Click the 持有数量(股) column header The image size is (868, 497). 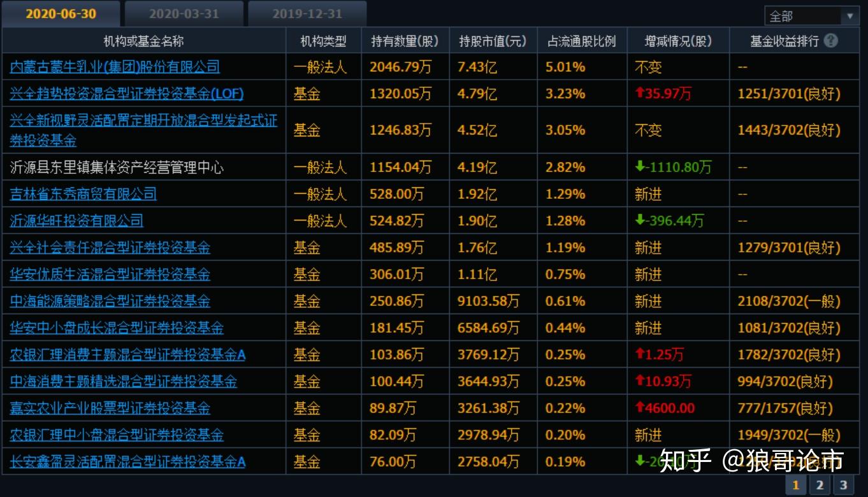405,41
